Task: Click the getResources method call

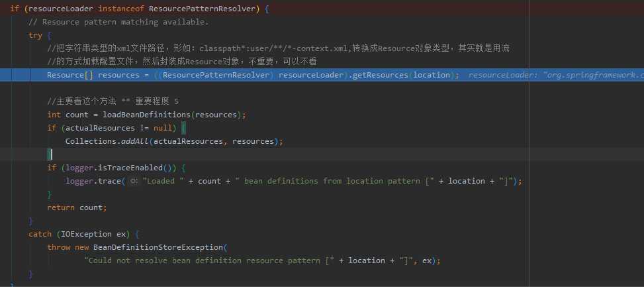Action: [381, 75]
